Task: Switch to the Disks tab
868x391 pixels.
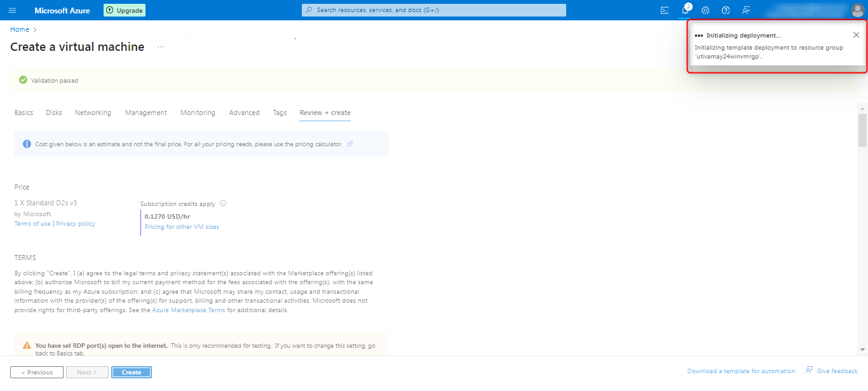Action: click(54, 113)
